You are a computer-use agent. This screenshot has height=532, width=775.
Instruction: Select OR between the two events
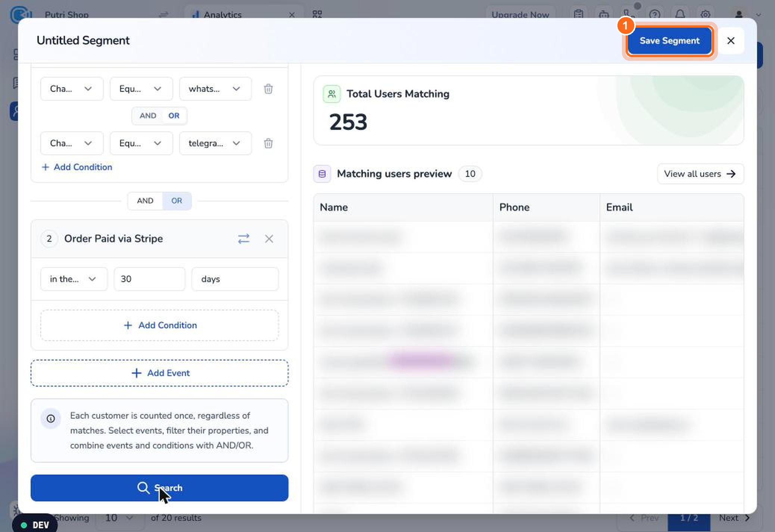pos(177,201)
